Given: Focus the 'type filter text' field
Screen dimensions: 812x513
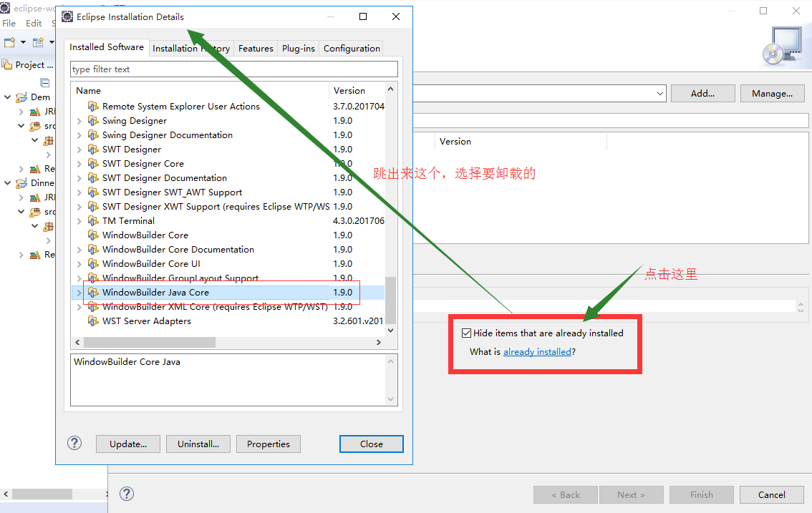Looking at the screenshot, I should pyautogui.click(x=234, y=69).
